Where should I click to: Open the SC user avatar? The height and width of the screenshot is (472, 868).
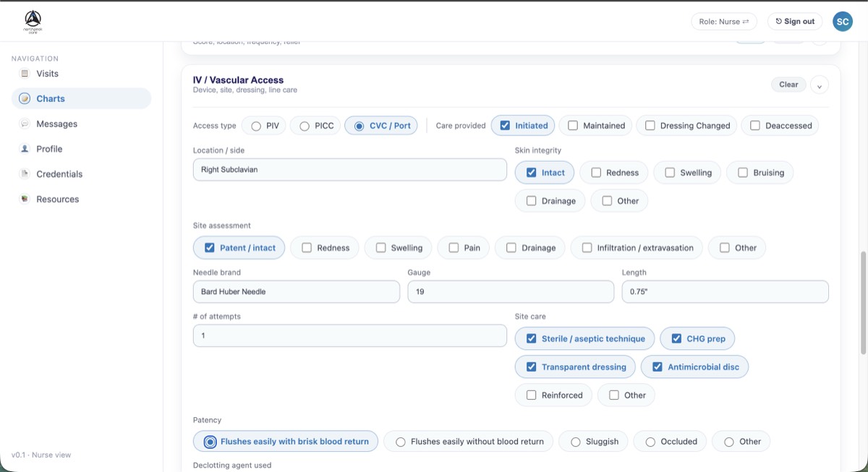(843, 22)
